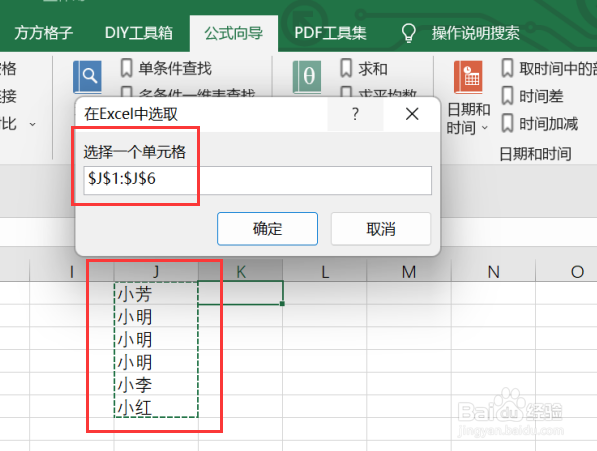This screenshot has width=597, height=451.
Task: Click cell containing 小李
Action: (156, 384)
